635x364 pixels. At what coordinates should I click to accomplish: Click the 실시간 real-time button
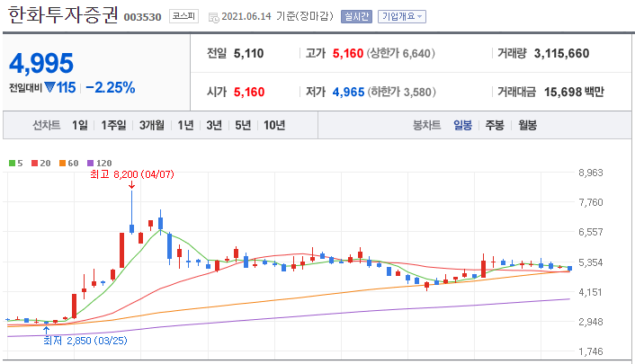(x=356, y=16)
